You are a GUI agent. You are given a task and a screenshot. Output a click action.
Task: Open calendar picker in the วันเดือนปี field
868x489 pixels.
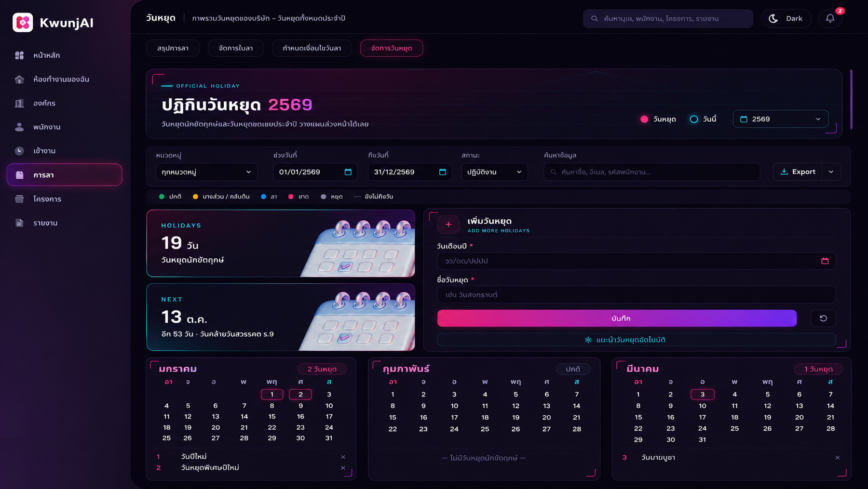click(825, 261)
